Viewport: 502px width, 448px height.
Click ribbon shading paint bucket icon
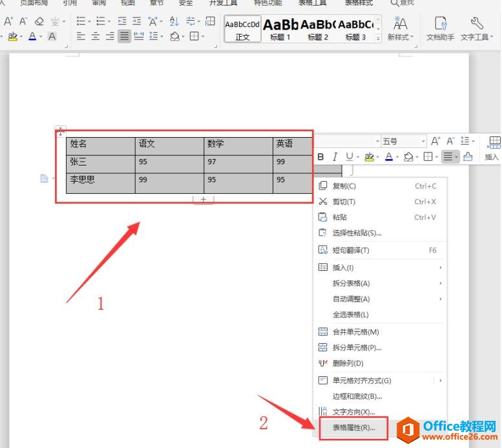(174, 36)
